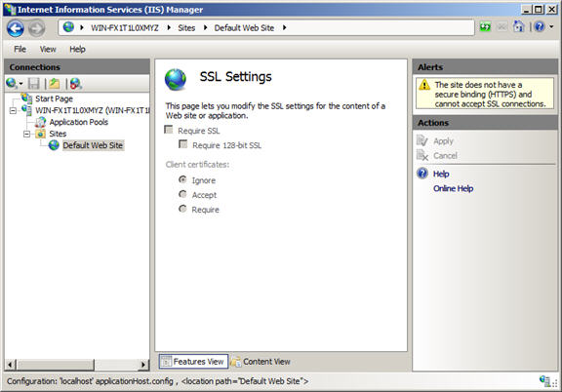
Task: Select the Start Page label in the tree
Action: pyautogui.click(x=54, y=98)
